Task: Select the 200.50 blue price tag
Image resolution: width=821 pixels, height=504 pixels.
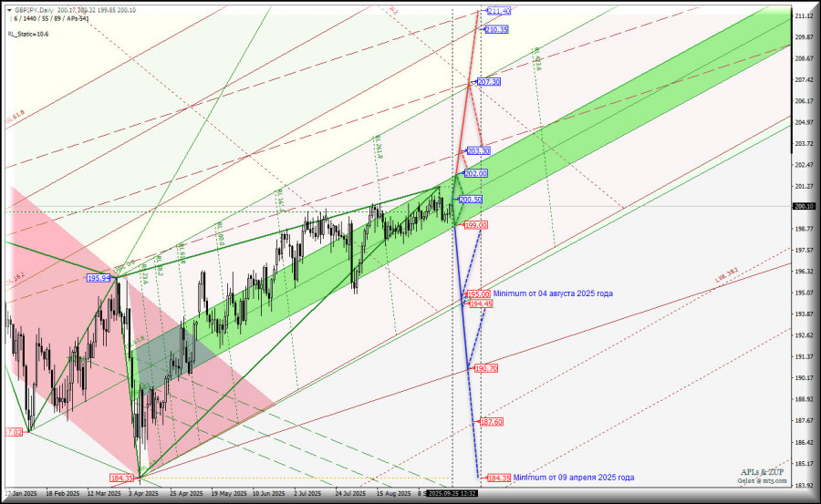Action: tap(471, 200)
